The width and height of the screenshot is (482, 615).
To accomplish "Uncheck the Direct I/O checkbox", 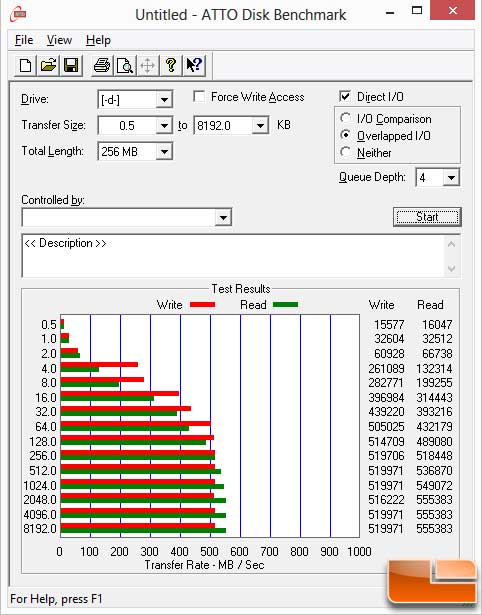I will [x=345, y=96].
